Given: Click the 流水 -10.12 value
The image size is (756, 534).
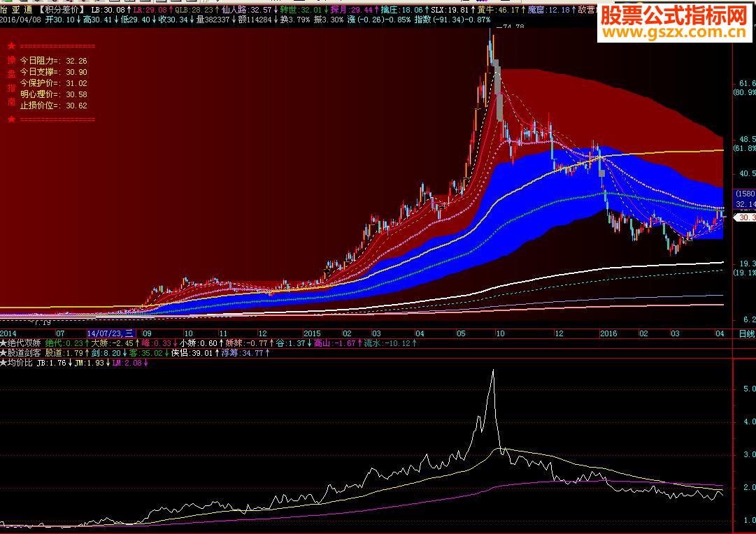Looking at the screenshot, I should coord(390,343).
